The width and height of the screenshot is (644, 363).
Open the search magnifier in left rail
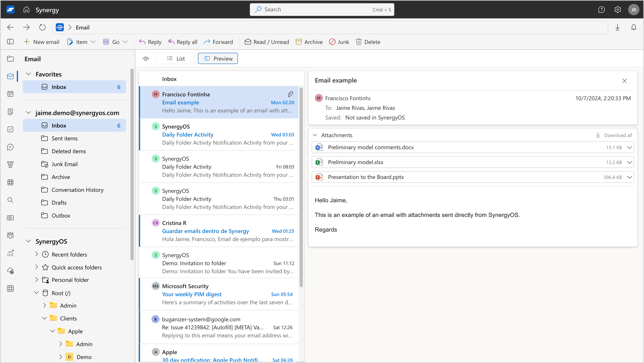pos(10,200)
